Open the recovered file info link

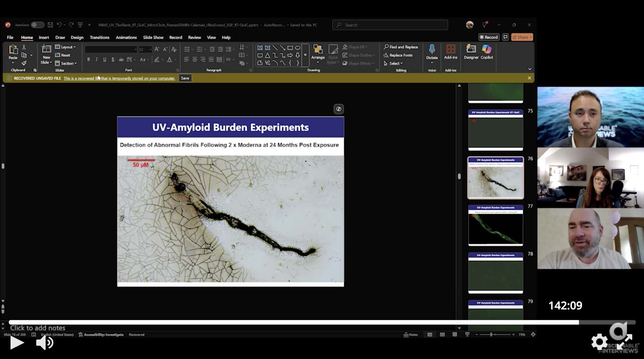point(119,78)
